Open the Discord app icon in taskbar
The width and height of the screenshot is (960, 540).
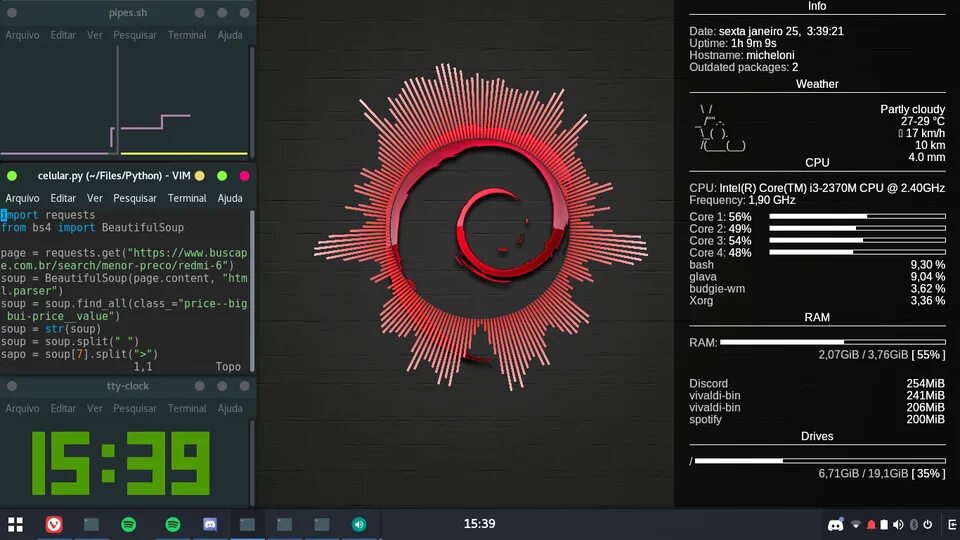click(x=210, y=524)
